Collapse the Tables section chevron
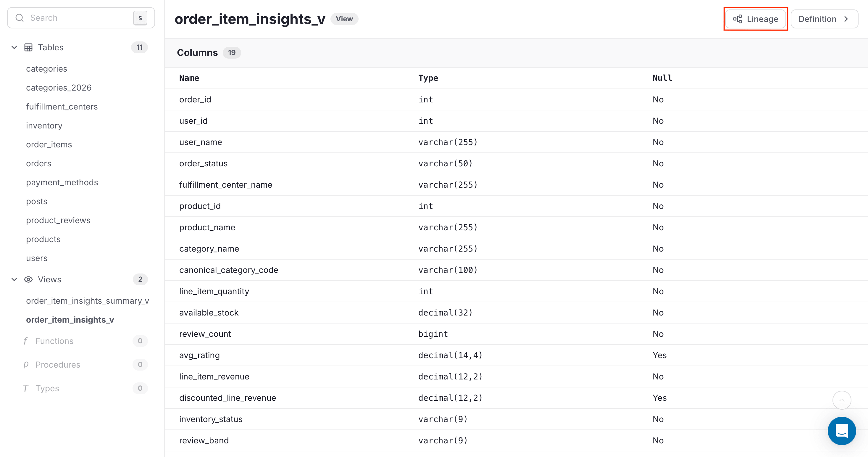Screen dimensions: 868x457 click(x=14, y=47)
